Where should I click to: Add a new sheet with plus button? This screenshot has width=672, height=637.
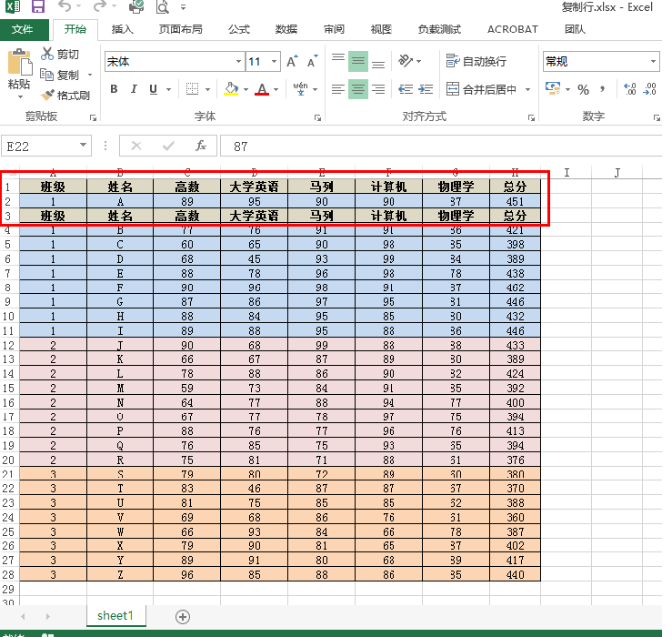point(183,617)
